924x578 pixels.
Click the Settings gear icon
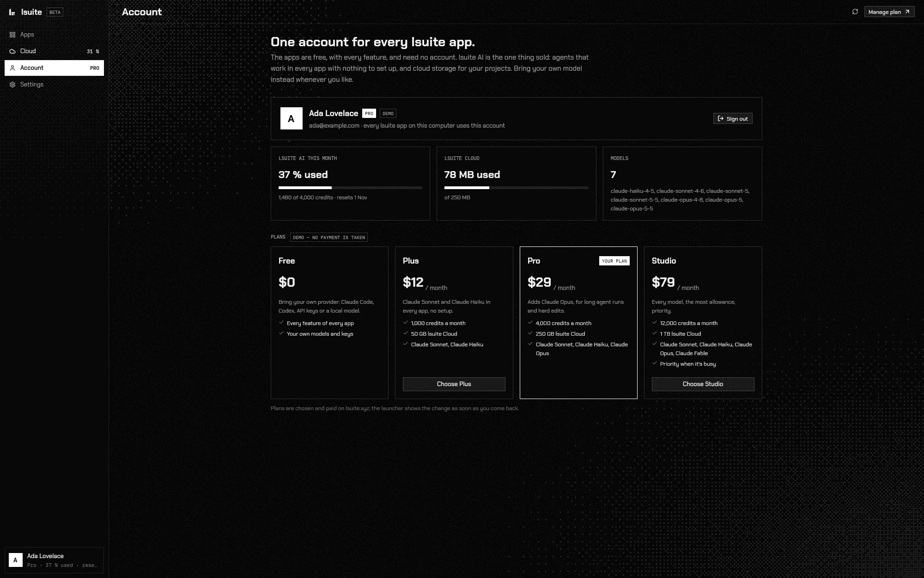(x=12, y=85)
